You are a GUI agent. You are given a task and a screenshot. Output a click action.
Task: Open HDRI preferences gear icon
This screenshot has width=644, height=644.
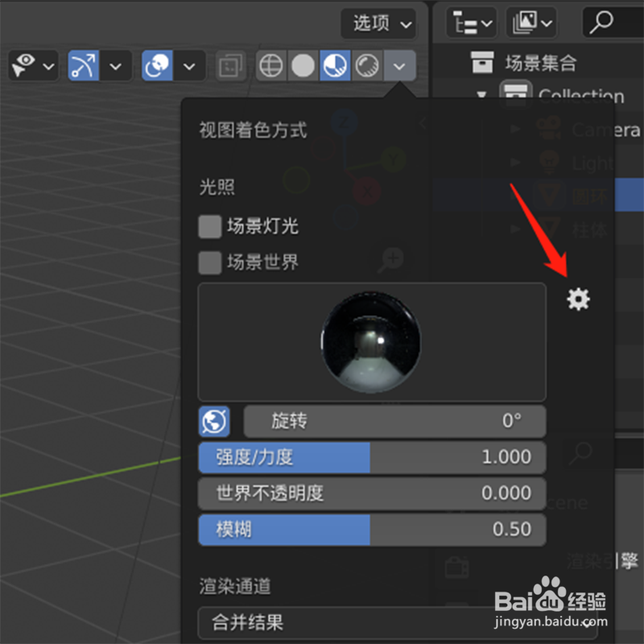tap(578, 299)
